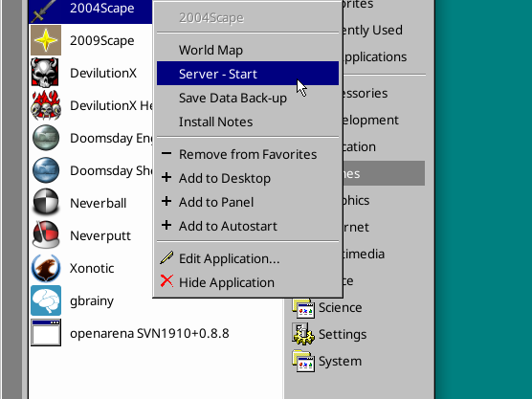
Task: Select the Doomsday Engine entry label
Action: 111,139
